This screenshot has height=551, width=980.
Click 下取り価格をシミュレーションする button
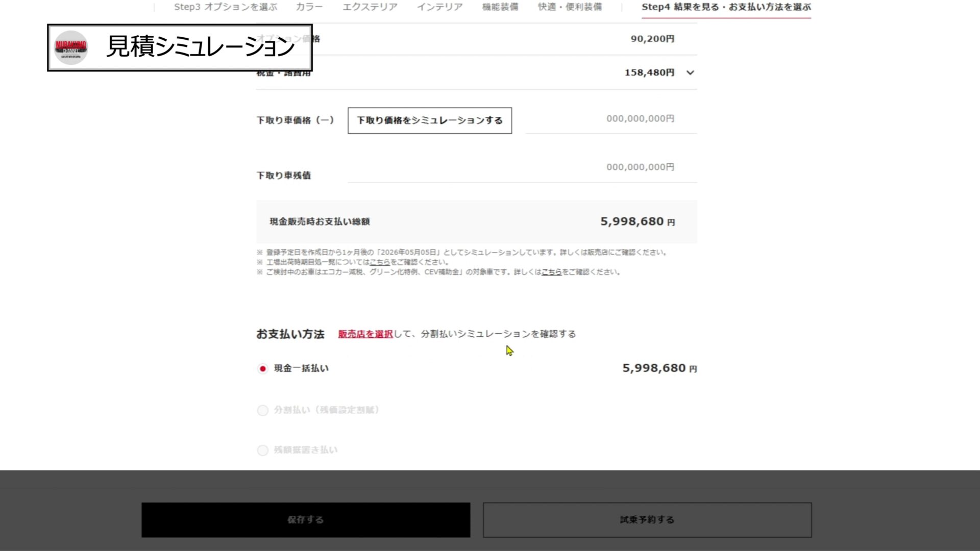click(x=429, y=120)
